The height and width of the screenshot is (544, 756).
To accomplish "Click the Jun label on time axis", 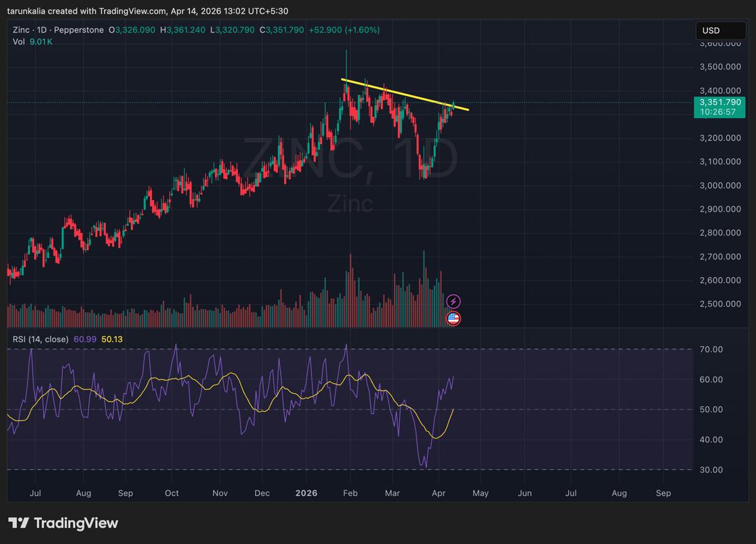I will tap(525, 494).
